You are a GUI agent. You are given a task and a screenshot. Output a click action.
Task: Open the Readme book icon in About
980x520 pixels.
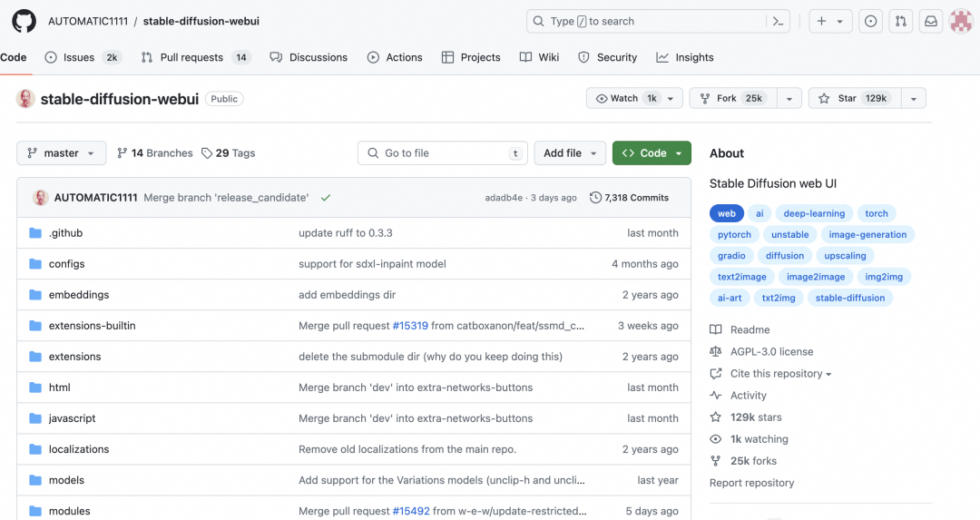(x=716, y=329)
